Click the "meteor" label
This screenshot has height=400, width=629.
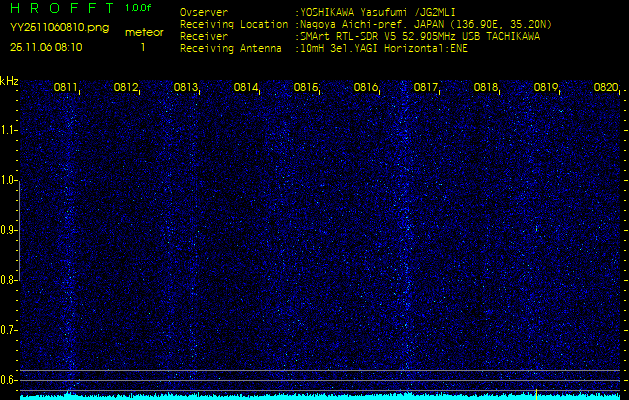144,33
